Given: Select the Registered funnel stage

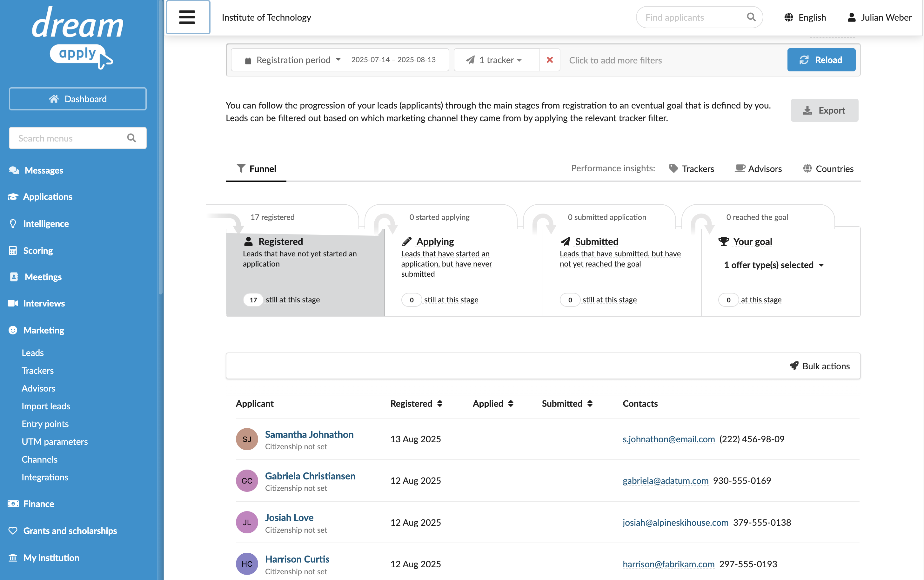Looking at the screenshot, I should 305,273.
